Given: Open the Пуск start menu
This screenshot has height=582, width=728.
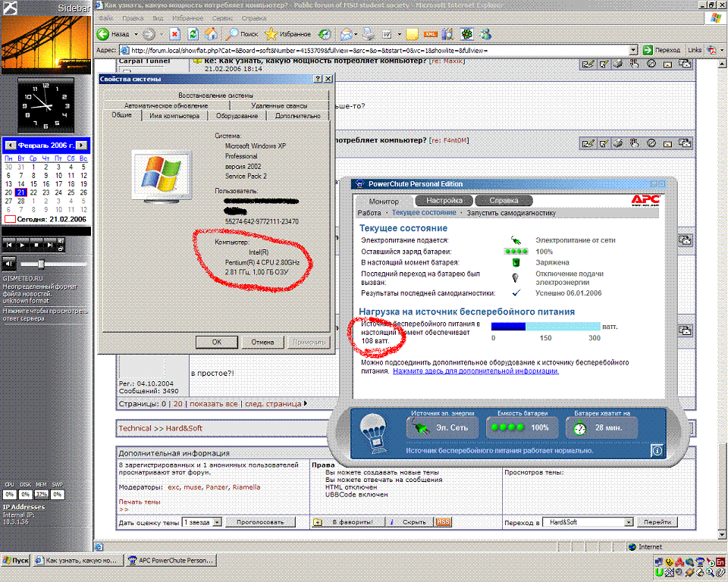Looking at the screenshot, I should [16, 560].
